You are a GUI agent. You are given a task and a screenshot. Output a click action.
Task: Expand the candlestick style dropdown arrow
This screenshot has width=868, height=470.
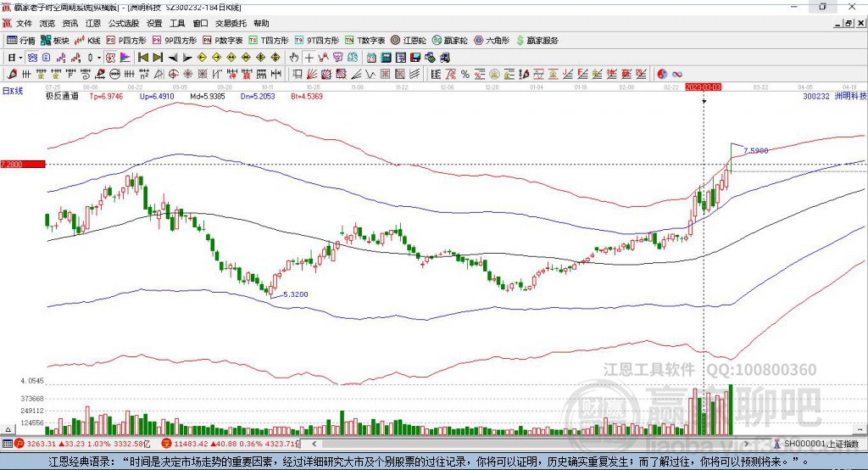click(x=99, y=58)
